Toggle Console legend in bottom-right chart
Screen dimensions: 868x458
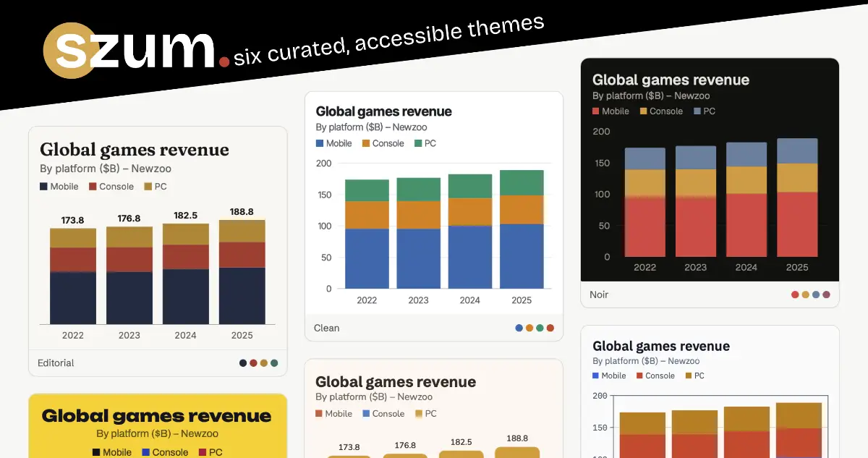click(x=655, y=376)
